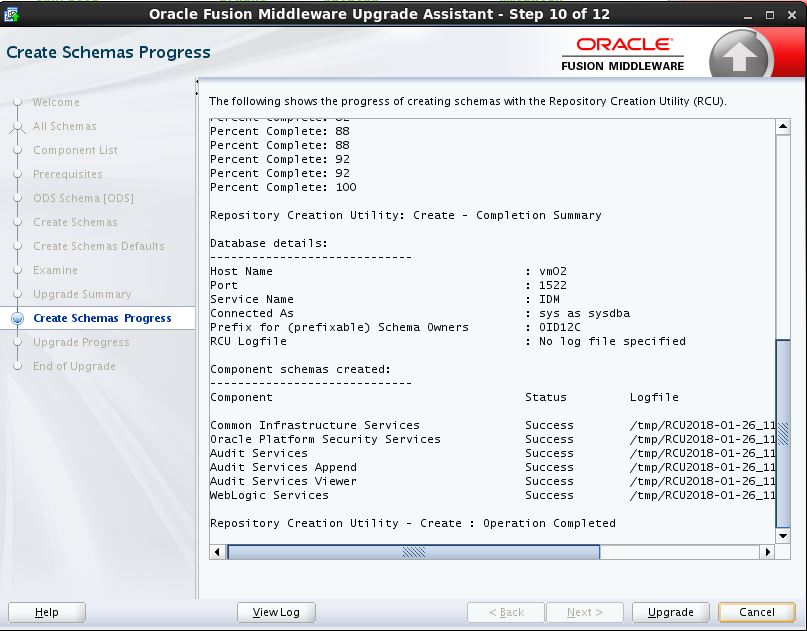This screenshot has width=807, height=631.
Task: Minimize the Upgrade Assistant window
Action: pyautogui.click(x=748, y=15)
